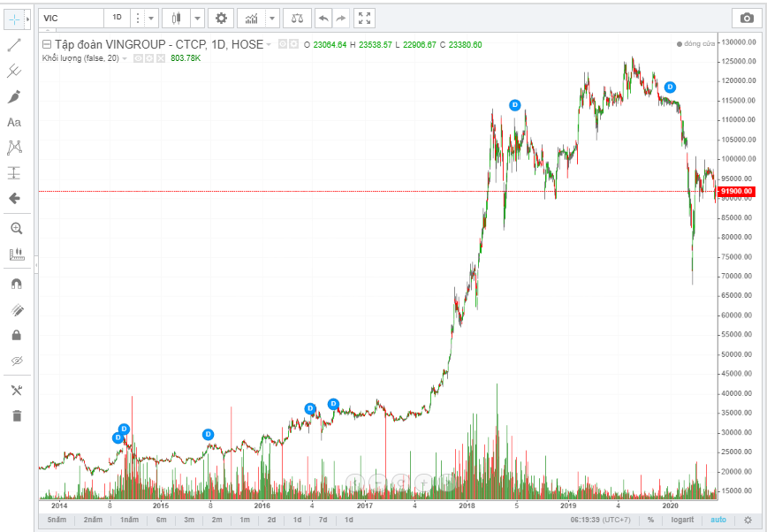Image resolution: width=767 pixels, height=532 pixels.
Task: Select the brush tool
Action: (x=15, y=96)
